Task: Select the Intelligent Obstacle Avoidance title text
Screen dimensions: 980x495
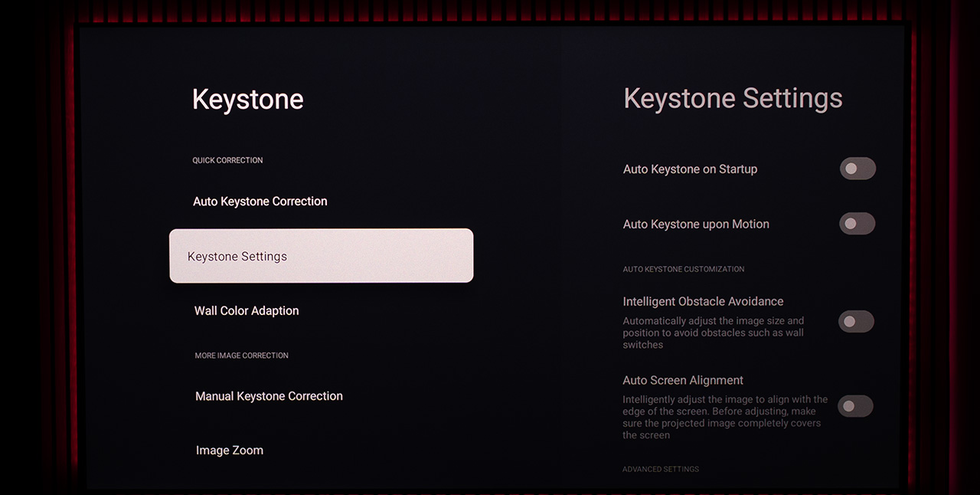Action: 703,302
